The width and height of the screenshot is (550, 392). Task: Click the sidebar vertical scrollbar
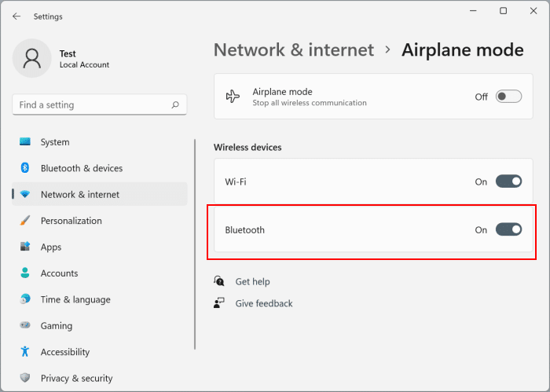point(195,244)
